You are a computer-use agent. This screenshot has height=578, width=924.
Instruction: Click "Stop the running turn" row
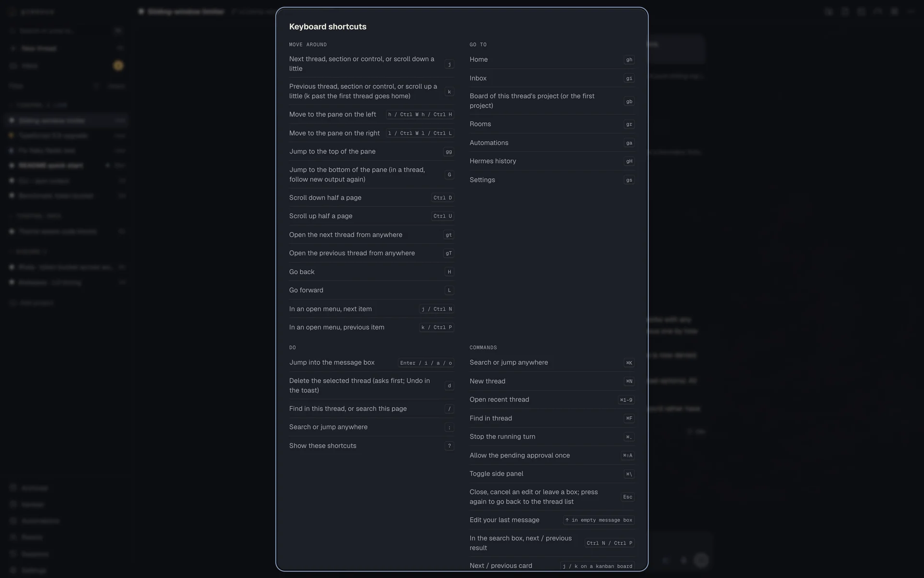(552, 437)
